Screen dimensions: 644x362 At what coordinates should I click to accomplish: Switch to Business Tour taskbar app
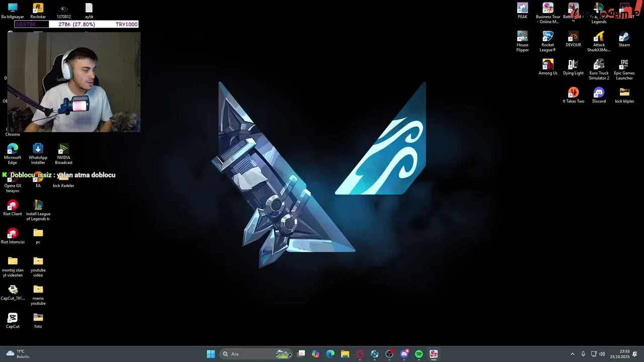coord(434,354)
